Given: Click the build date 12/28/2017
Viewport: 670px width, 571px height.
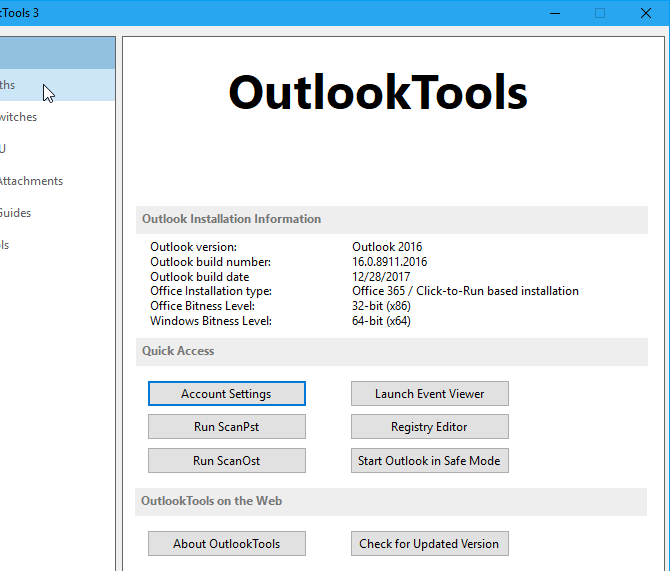Looking at the screenshot, I should [x=381, y=277].
